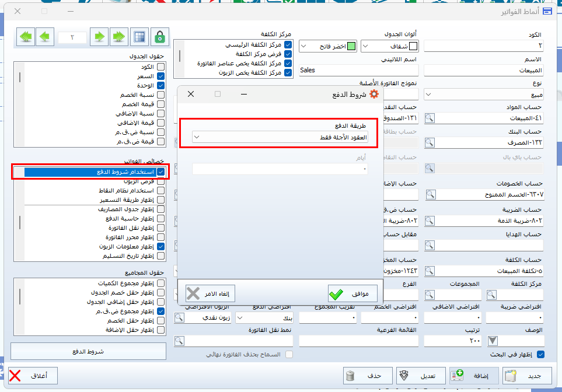Viewport: 562px width, 392px height.
Task: Click the موافق confirm button
Action: pos(352,292)
